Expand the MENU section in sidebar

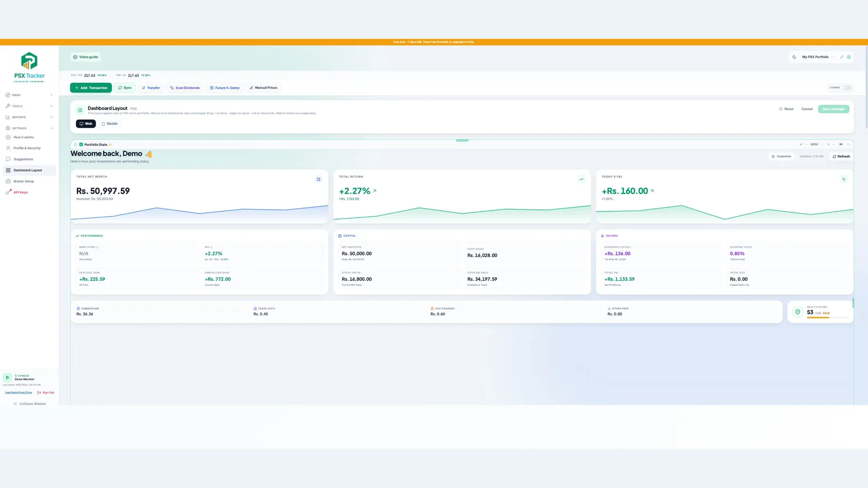coord(29,95)
